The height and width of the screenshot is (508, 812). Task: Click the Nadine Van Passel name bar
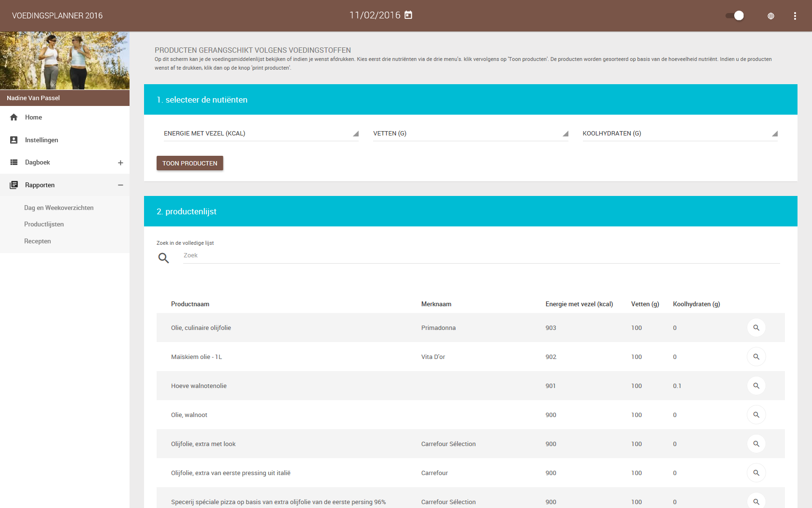(65, 98)
